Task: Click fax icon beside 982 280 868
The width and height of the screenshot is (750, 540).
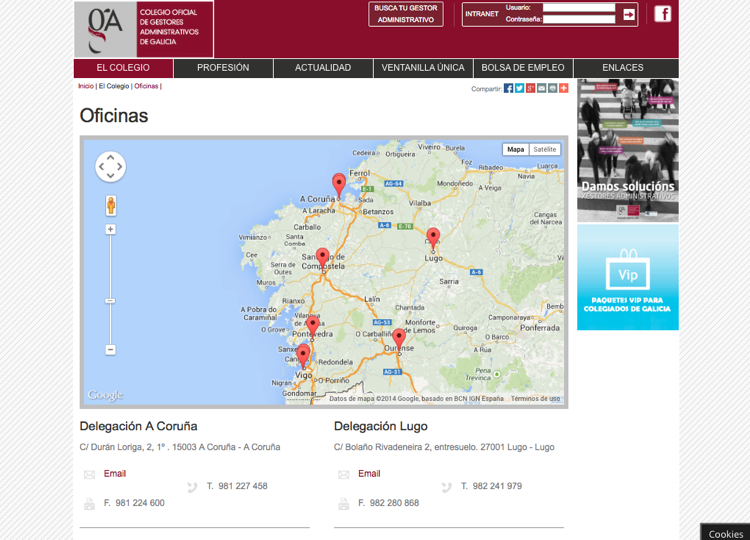Action: coord(344,504)
